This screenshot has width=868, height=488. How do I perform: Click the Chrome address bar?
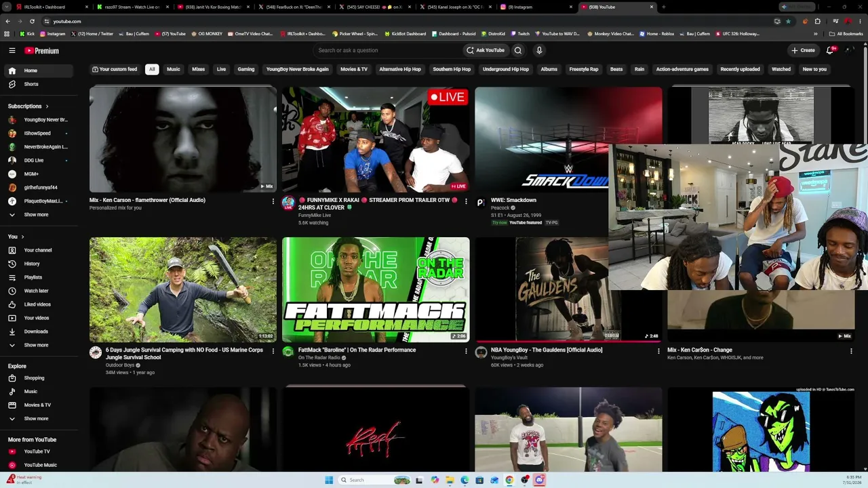coord(407,21)
